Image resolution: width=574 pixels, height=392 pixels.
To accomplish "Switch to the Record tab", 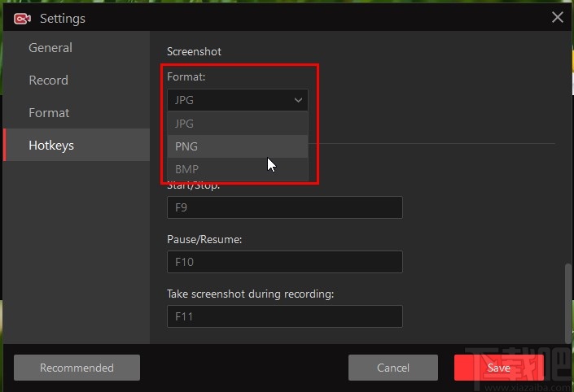I will coord(49,81).
